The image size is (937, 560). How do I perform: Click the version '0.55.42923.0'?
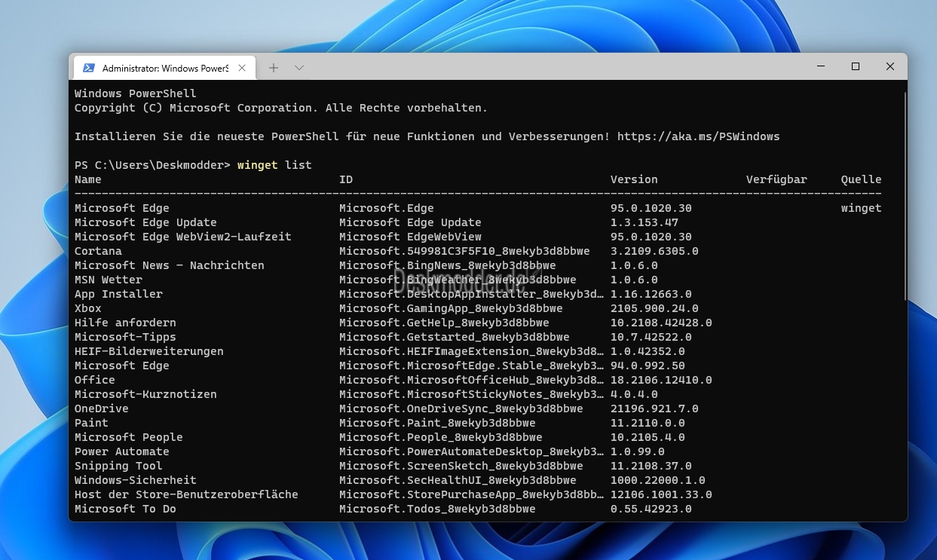coord(651,509)
